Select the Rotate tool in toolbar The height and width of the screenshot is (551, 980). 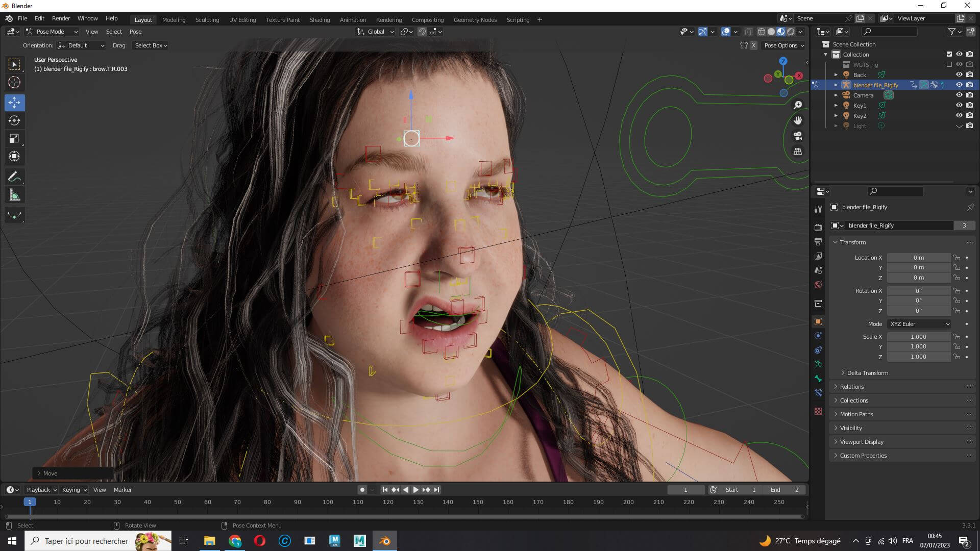(14, 121)
